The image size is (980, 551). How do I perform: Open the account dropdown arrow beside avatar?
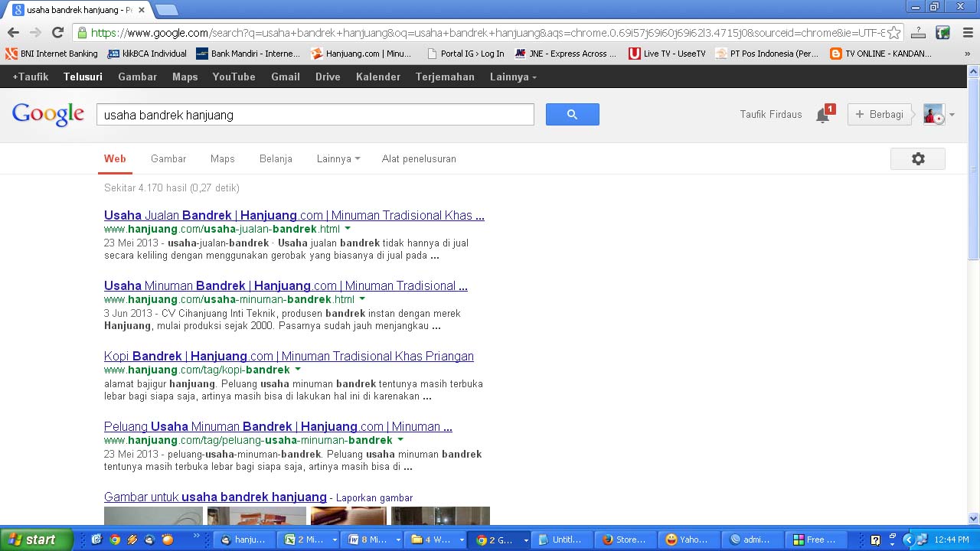click(952, 115)
